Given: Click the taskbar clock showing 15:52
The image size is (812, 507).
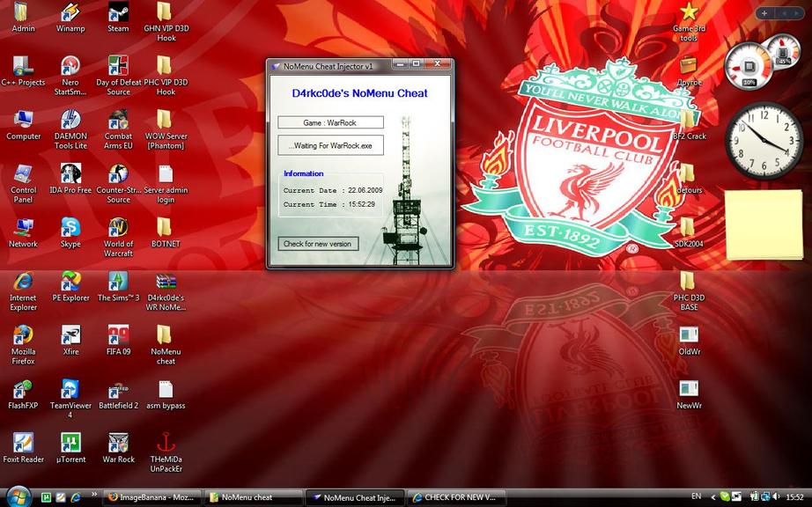Looking at the screenshot, I should pyautogui.click(x=794, y=497).
